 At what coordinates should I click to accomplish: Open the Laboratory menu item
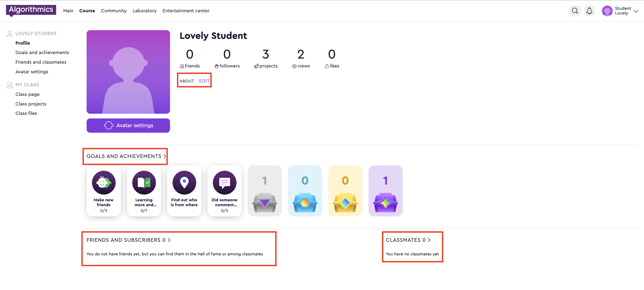(144, 11)
